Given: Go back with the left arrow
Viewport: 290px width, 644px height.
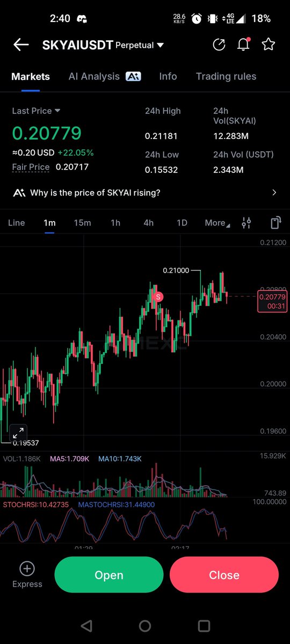Looking at the screenshot, I should (x=21, y=45).
